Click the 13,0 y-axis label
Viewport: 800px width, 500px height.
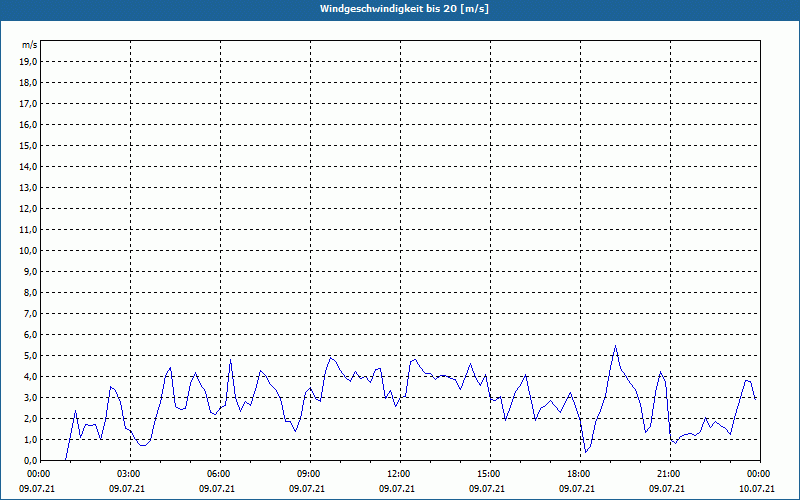[28, 188]
